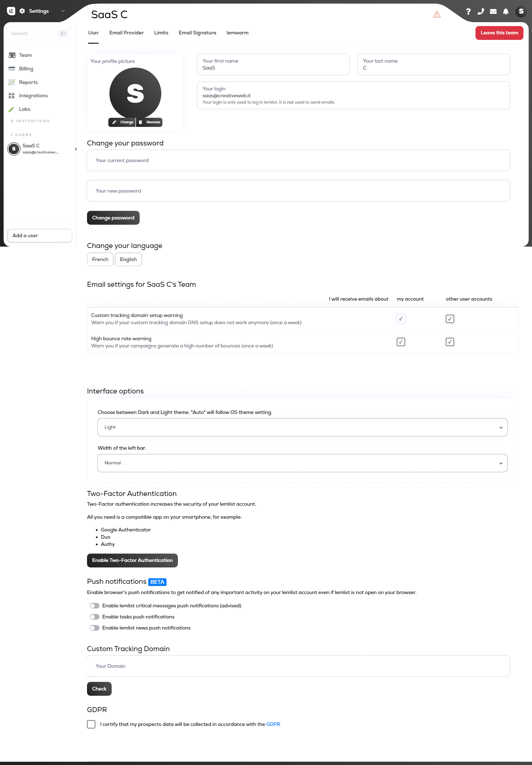Click Enable Two-Factor Authentication button
The width and height of the screenshot is (532, 765).
pos(132,560)
